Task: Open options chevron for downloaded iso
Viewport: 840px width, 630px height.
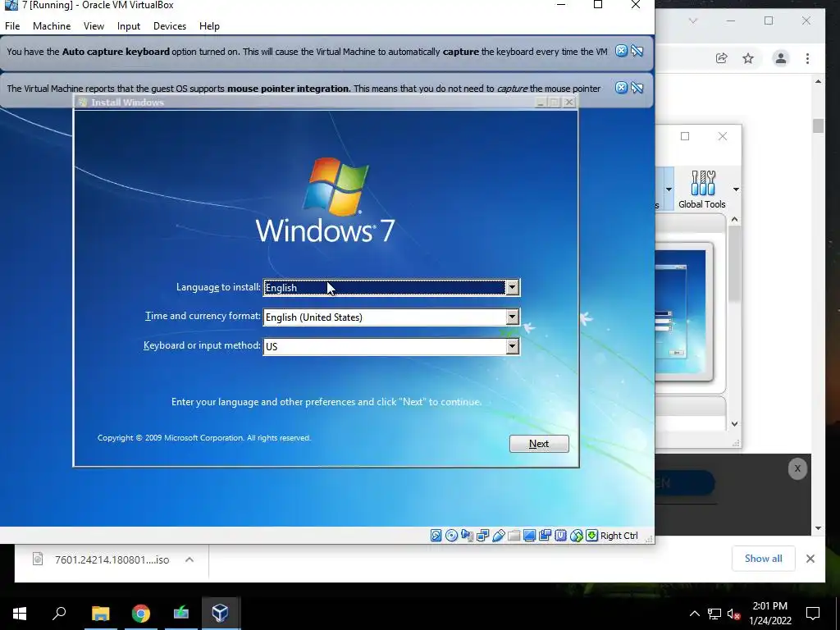Action: tap(189, 559)
